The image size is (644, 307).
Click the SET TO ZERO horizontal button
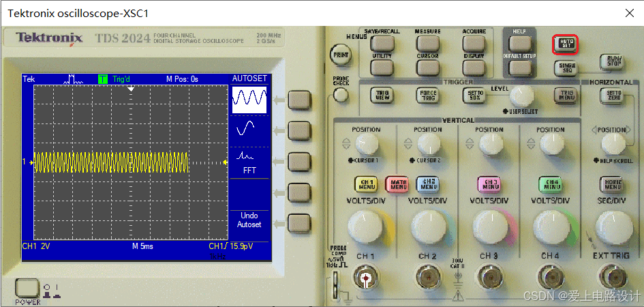(x=613, y=96)
